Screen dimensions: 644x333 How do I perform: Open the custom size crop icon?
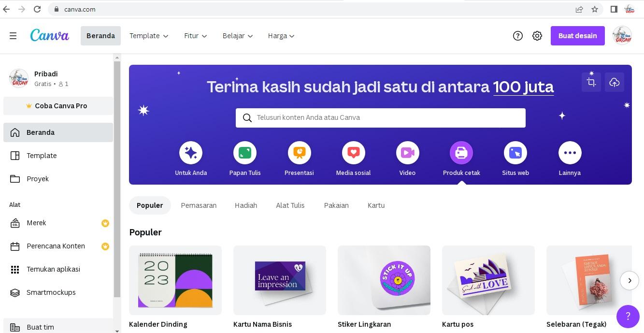click(x=591, y=82)
